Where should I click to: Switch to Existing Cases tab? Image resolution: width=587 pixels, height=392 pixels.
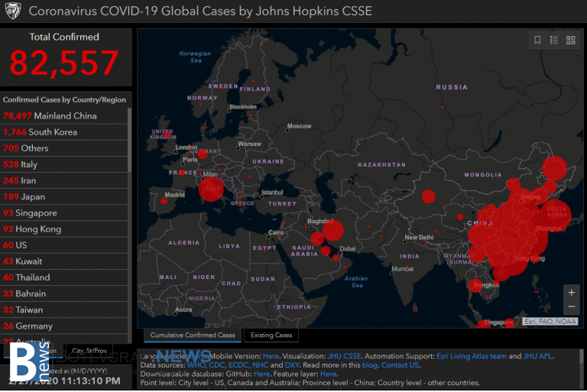click(x=271, y=335)
